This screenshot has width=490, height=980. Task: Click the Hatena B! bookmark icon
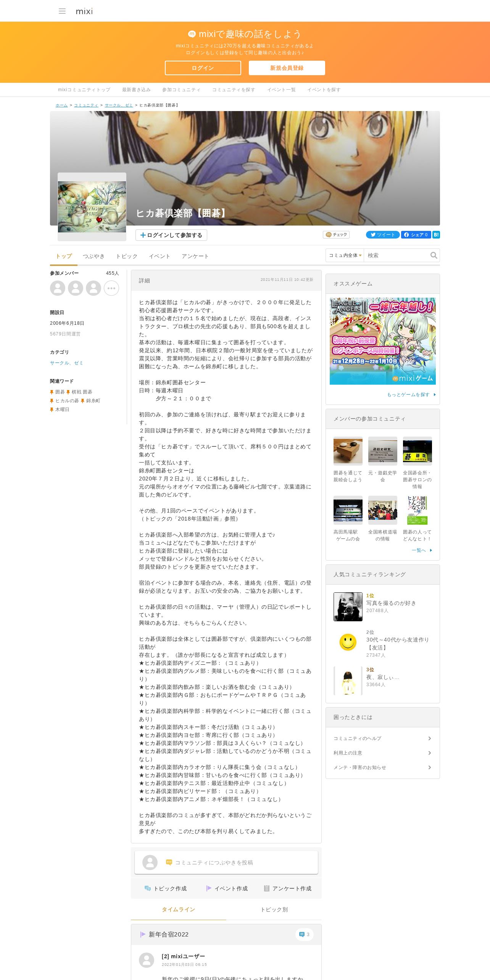tap(436, 235)
